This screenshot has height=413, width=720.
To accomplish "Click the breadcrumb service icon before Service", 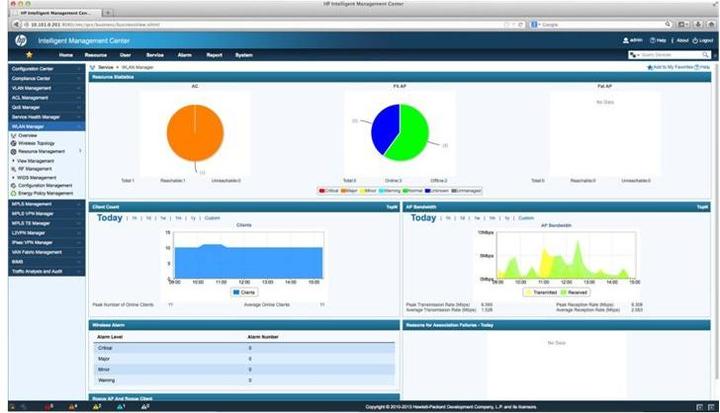I will pyautogui.click(x=92, y=68).
